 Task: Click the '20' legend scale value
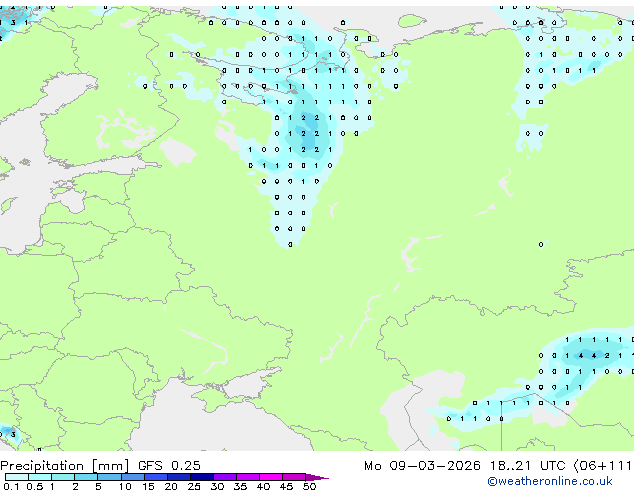pos(171,486)
